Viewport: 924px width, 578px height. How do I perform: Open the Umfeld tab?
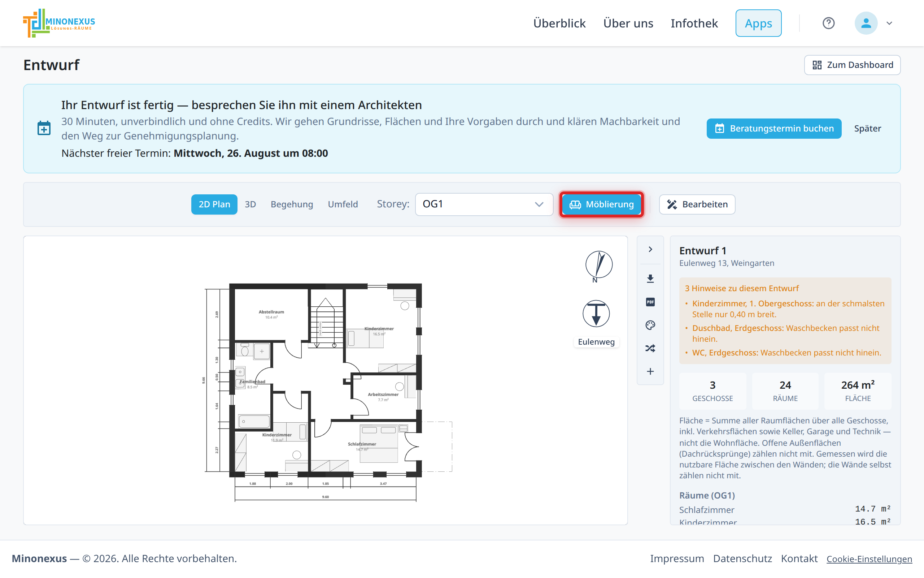[343, 204]
